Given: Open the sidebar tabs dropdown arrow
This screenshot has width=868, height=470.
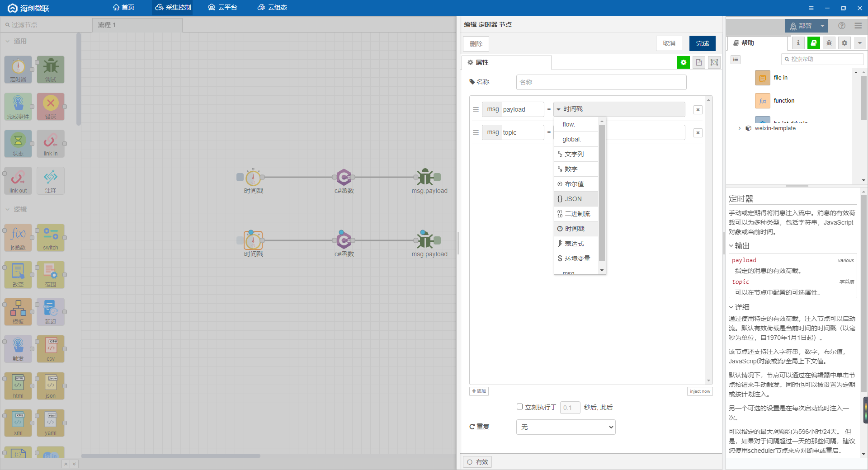Looking at the screenshot, I should click(x=860, y=43).
